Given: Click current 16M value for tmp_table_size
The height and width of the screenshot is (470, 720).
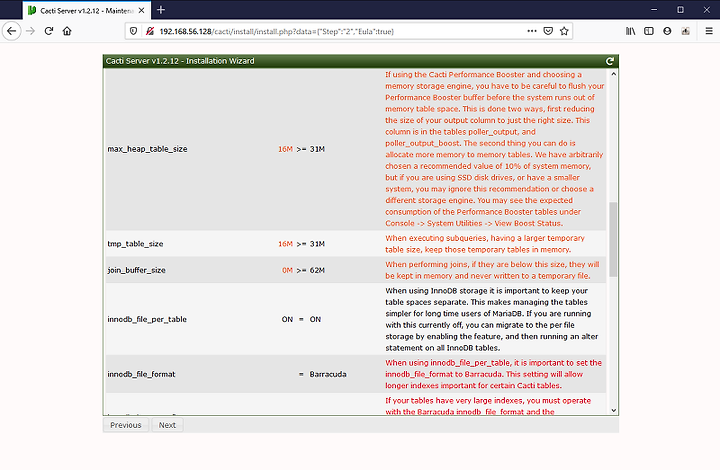Looking at the screenshot, I should pyautogui.click(x=285, y=244).
